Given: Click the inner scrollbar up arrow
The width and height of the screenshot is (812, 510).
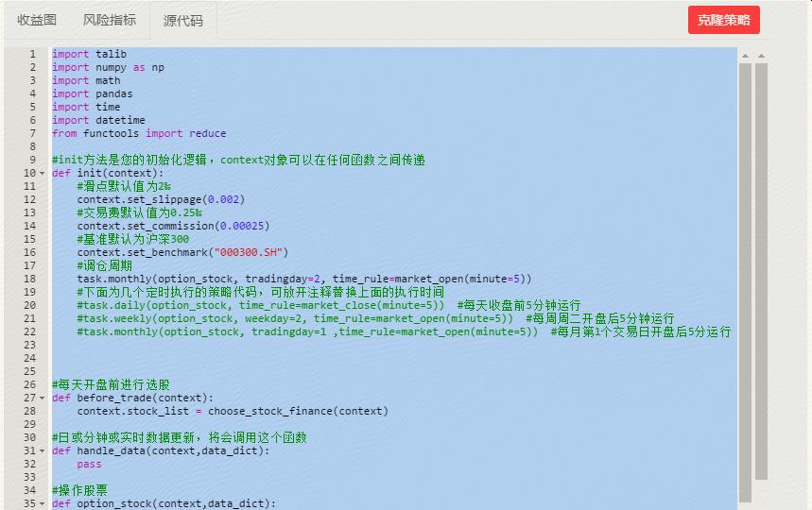Looking at the screenshot, I should [745, 56].
